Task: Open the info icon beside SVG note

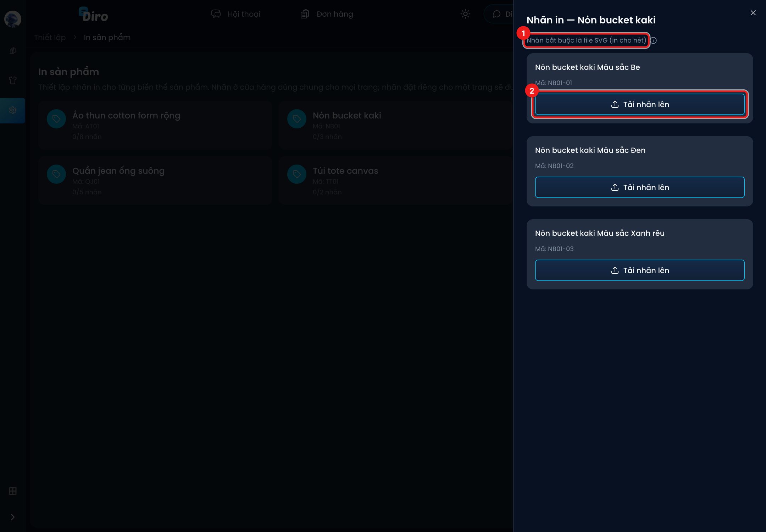Action: (x=654, y=40)
